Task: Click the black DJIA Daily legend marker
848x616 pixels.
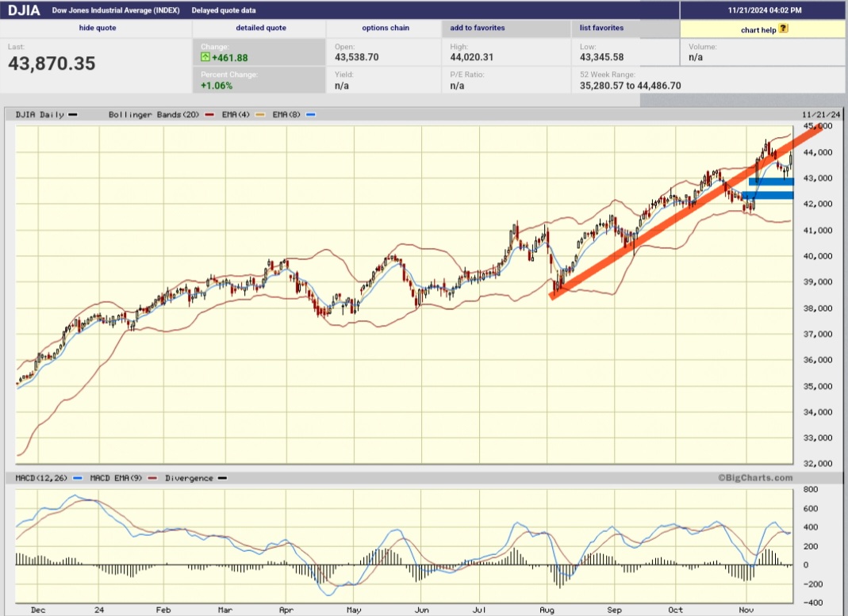Action: [73, 115]
